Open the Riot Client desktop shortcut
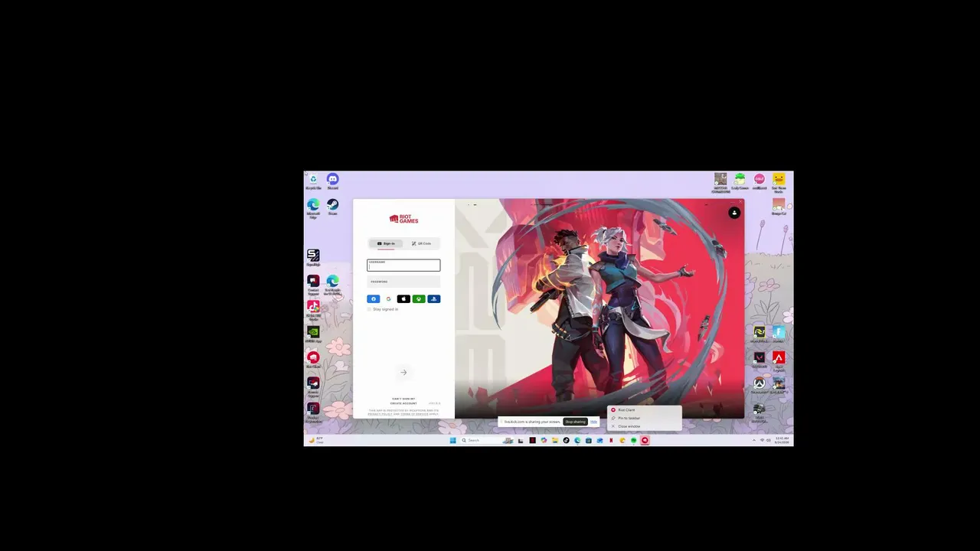 point(313,359)
